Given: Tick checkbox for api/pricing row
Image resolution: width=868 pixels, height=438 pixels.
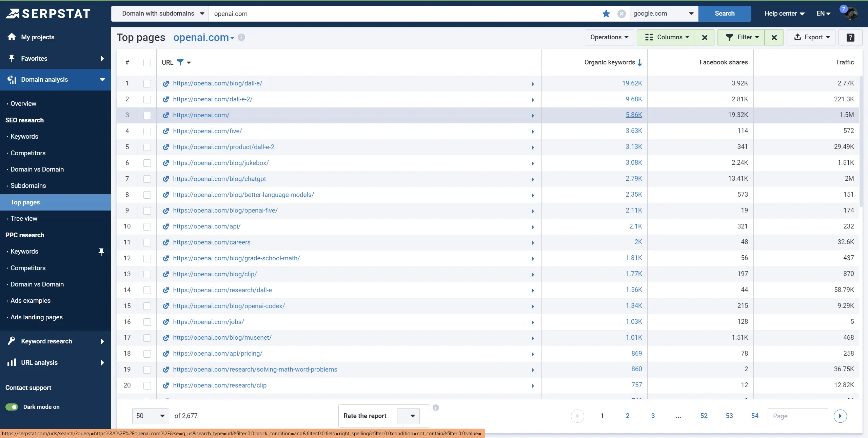Looking at the screenshot, I should 147,354.
